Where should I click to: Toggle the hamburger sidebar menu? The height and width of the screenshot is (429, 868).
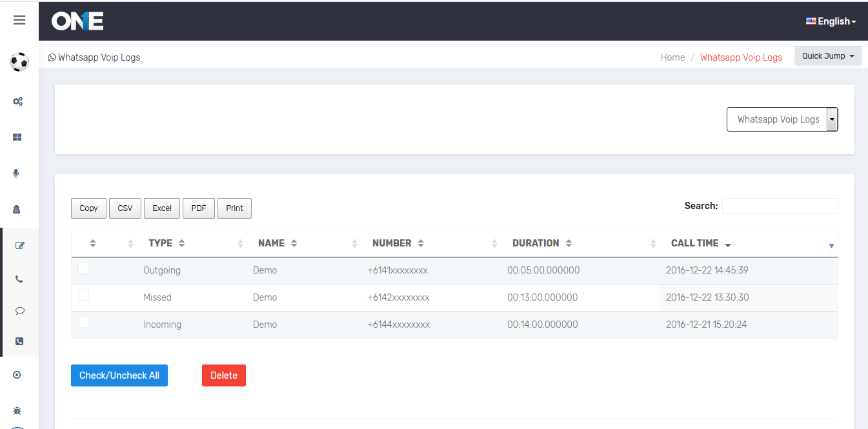pyautogui.click(x=19, y=20)
